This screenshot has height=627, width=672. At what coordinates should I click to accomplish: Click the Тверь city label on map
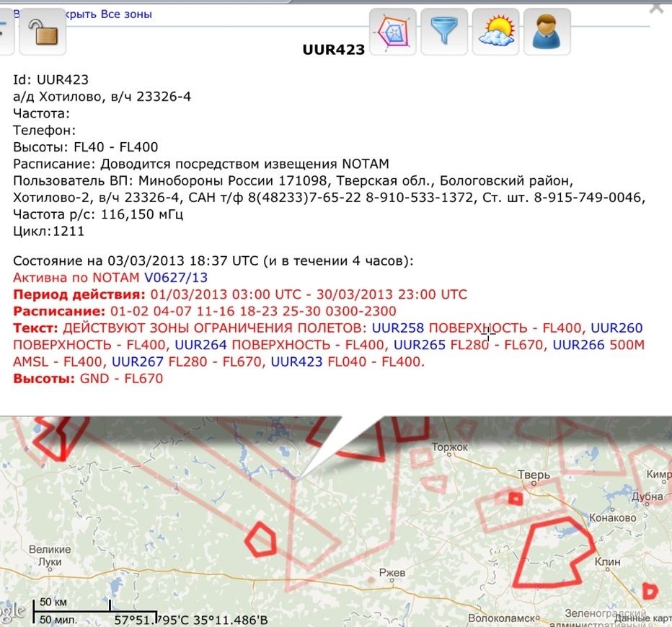534,475
